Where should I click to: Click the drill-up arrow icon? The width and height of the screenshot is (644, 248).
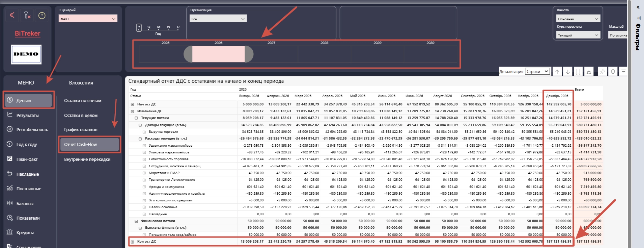[x=557, y=71]
